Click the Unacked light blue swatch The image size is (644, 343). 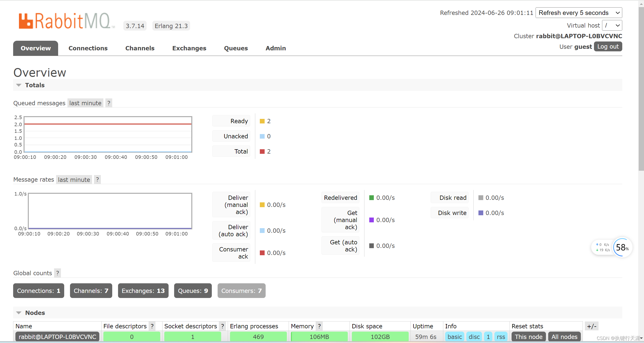point(262,136)
